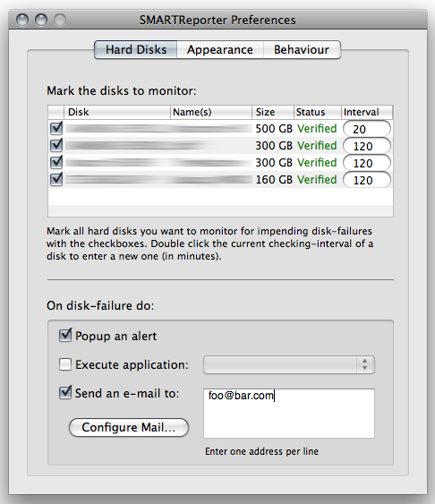435x504 pixels.
Task: Toggle checkbox of 160 GB disk
Action: (x=56, y=179)
